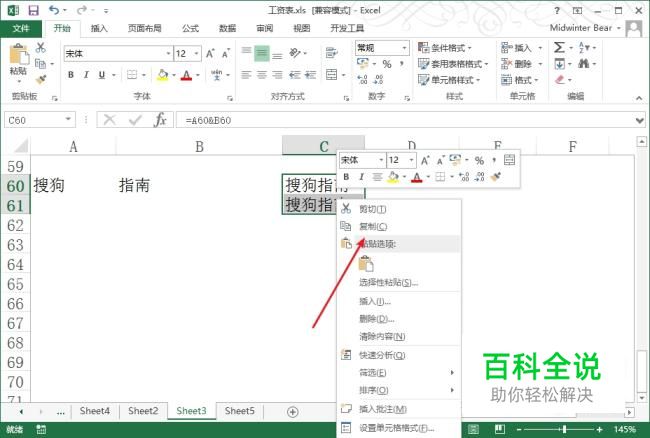Open 筛选(E) submenu in context menu

point(399,373)
